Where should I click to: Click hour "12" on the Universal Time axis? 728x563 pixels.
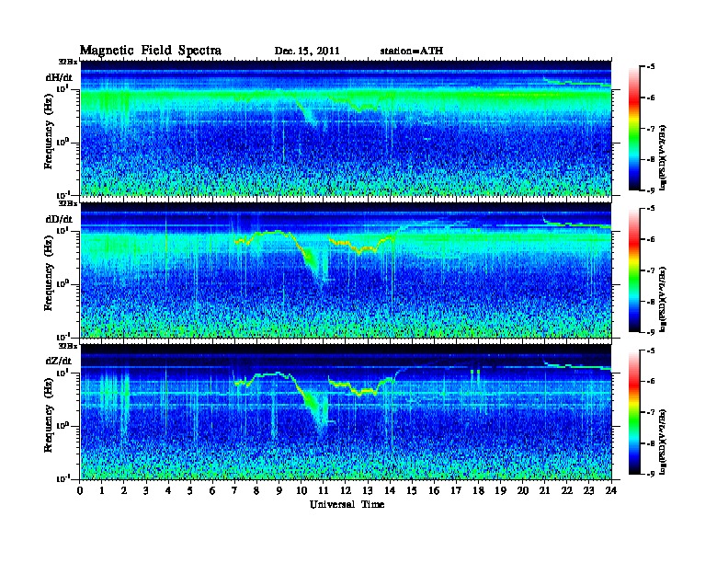pyautogui.click(x=346, y=491)
